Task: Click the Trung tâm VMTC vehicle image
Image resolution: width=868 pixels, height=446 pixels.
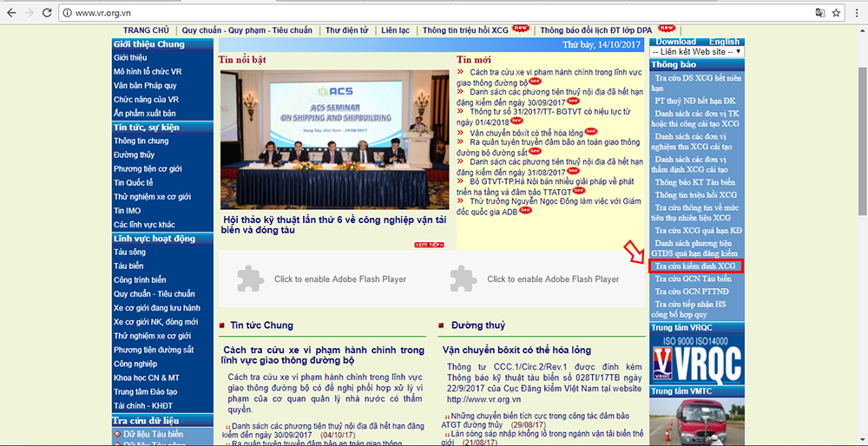Action: [x=697, y=422]
